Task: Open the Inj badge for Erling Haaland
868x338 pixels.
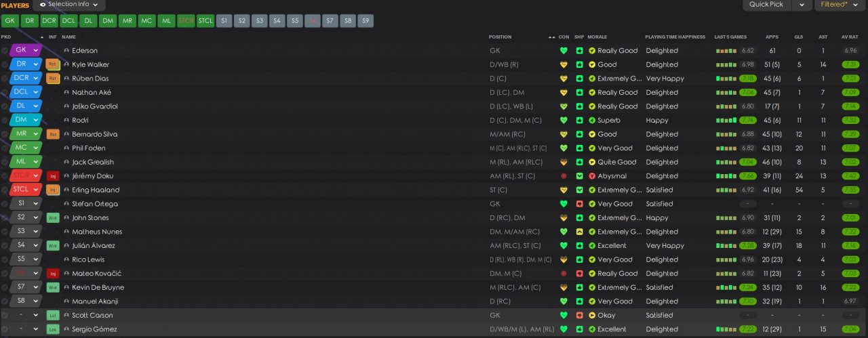Action: pyautogui.click(x=53, y=190)
